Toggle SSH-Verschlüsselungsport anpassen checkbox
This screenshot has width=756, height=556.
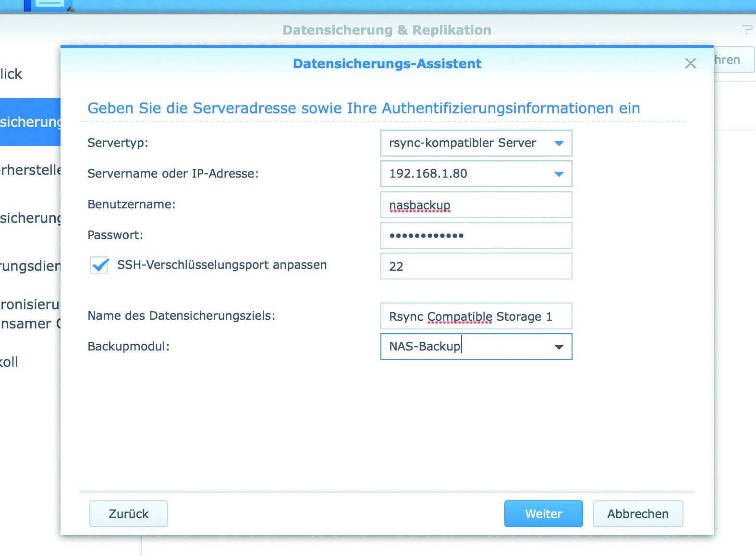pos(99,265)
